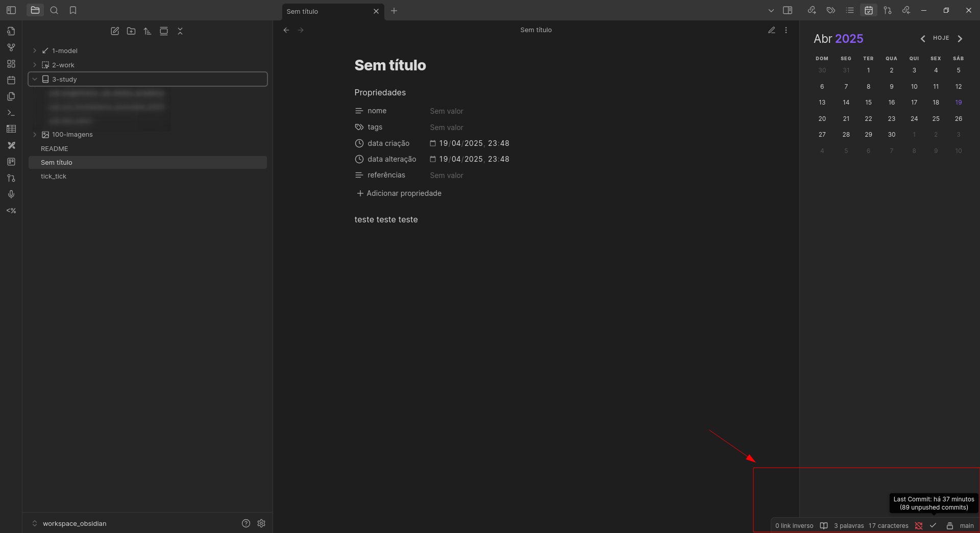Collapse the 3-study folder
This screenshot has width=980, height=533.
click(148, 79)
